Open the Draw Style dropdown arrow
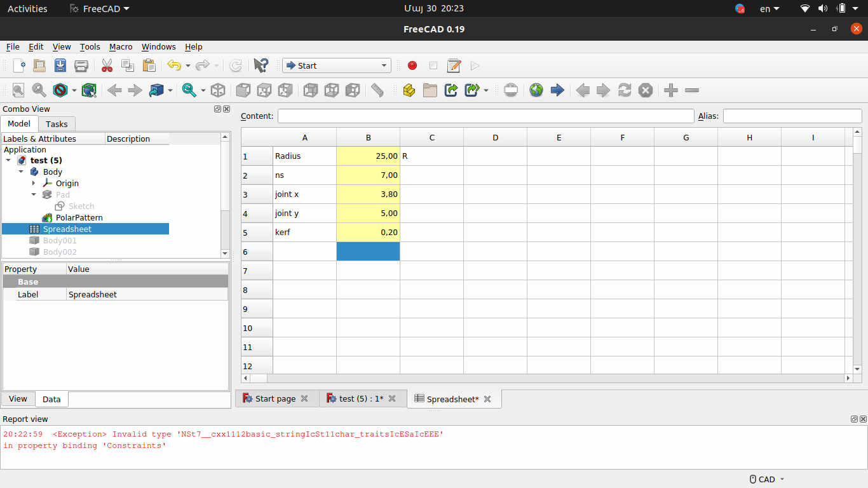868x488 pixels. pyautogui.click(x=74, y=90)
